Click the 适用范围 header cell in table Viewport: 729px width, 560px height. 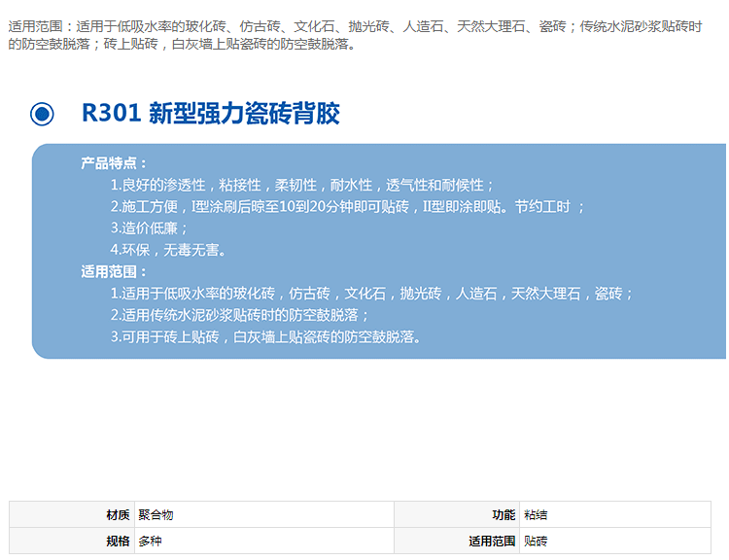pos(492,541)
